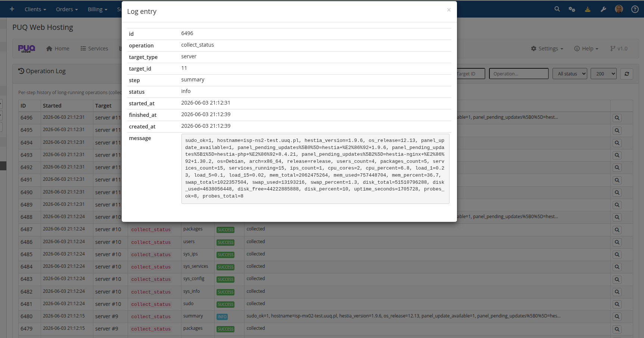Click SUCCESS badge in row 6486
644x338 pixels.
tap(225, 242)
